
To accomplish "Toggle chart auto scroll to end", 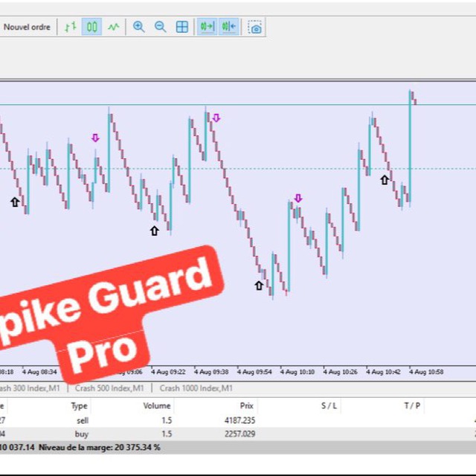I will coord(207,27).
